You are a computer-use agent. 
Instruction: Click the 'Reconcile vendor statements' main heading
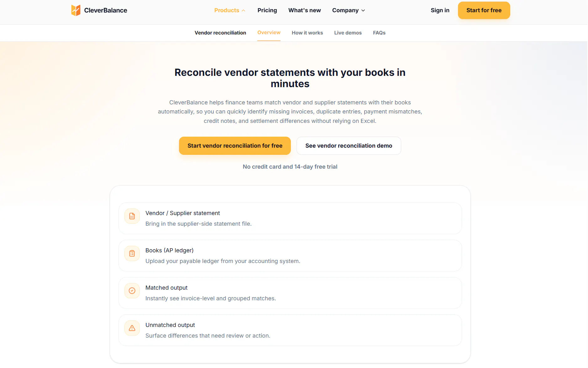(x=290, y=78)
